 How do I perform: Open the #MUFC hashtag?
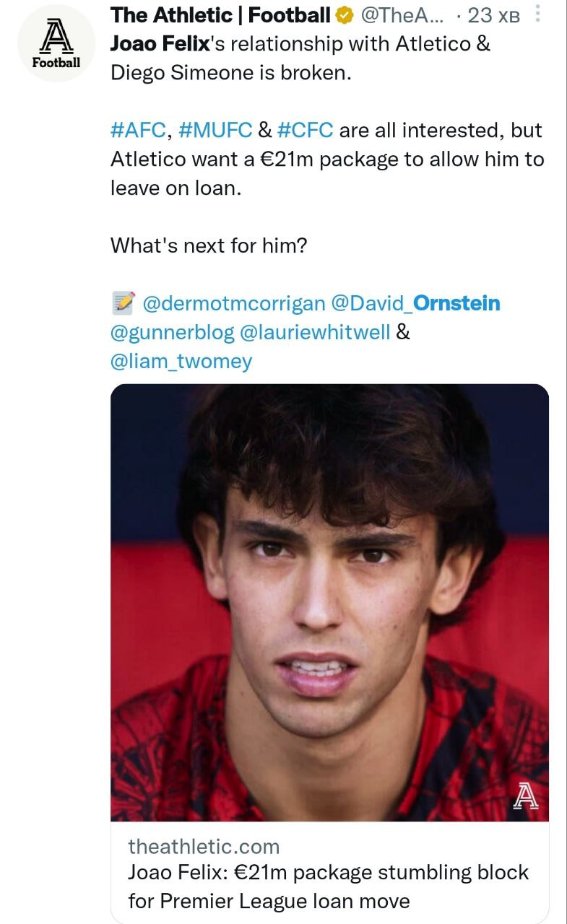pyautogui.click(x=214, y=130)
